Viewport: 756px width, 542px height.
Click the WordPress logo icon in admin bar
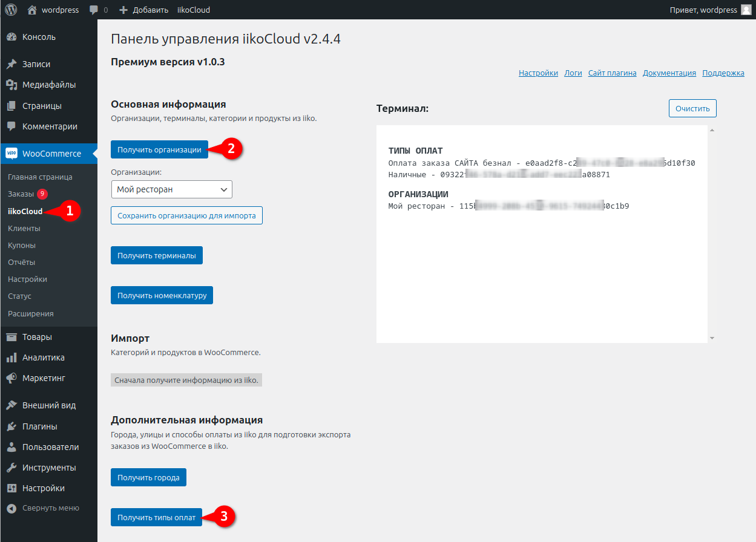[x=11, y=10]
